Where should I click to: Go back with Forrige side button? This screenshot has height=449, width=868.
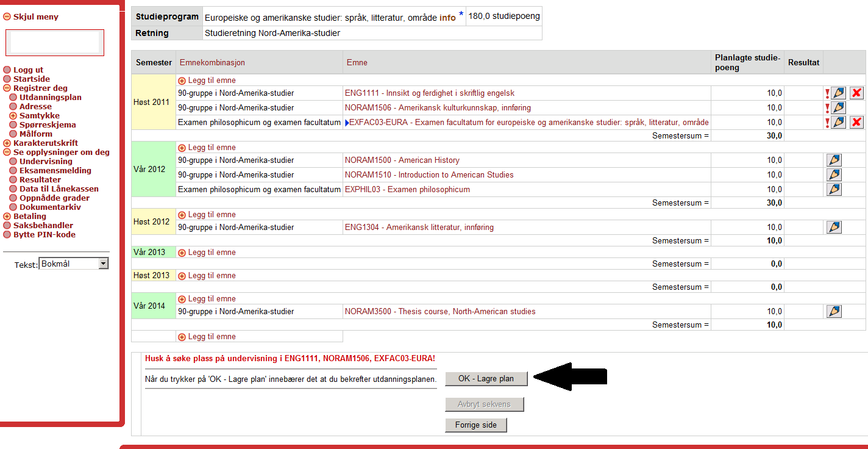pos(475,425)
